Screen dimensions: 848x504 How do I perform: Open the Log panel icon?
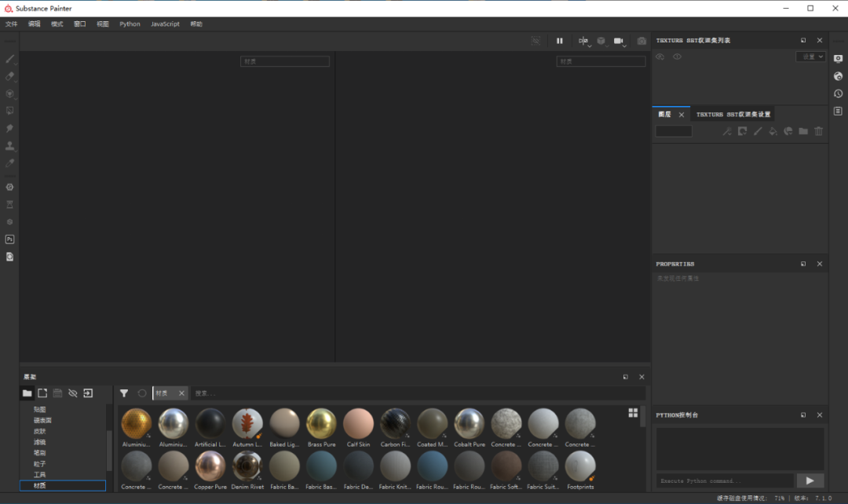tap(839, 111)
